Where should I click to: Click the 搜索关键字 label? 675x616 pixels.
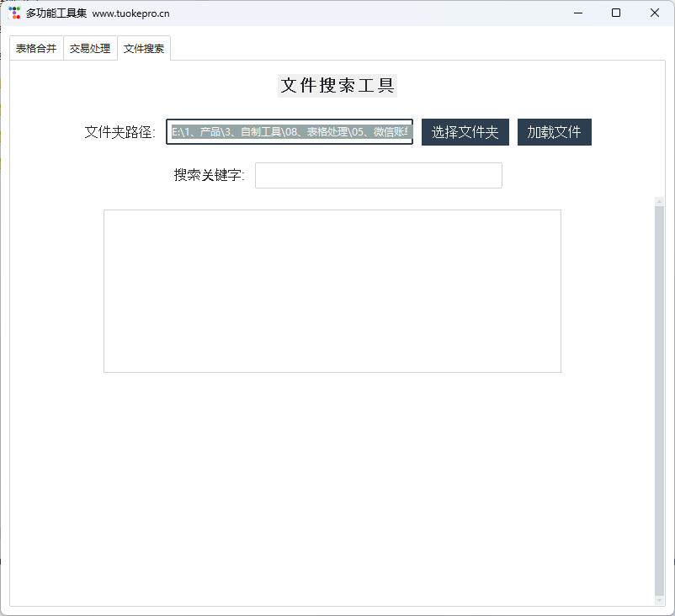[x=210, y=175]
